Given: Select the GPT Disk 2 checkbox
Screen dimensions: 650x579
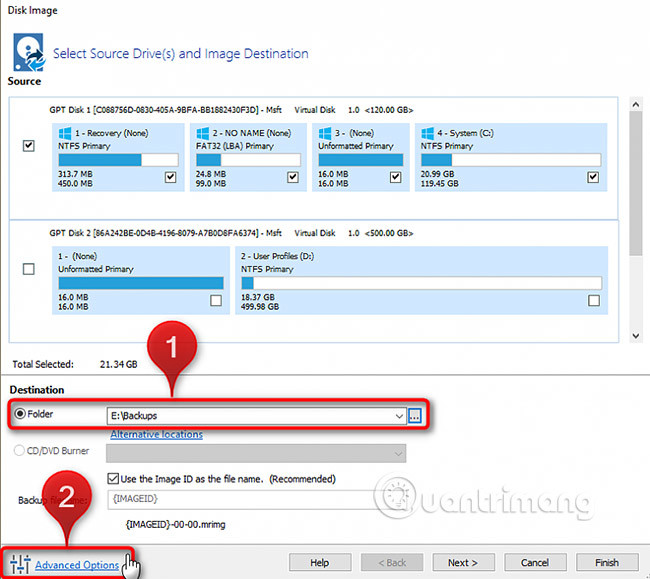Looking at the screenshot, I should pyautogui.click(x=28, y=269).
